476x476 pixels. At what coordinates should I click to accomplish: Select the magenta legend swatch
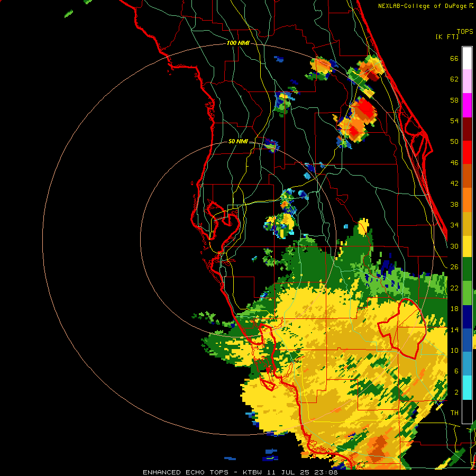467,105
